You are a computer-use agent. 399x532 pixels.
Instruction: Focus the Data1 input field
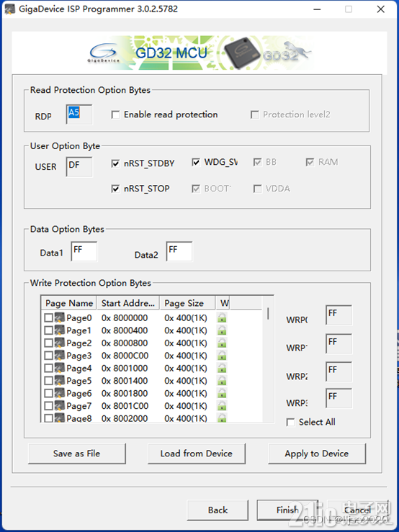84,251
